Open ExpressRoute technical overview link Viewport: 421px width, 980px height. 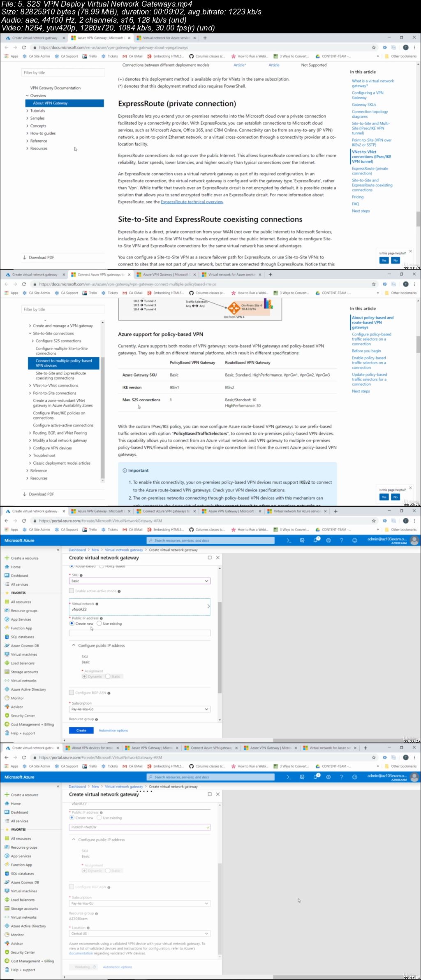coord(192,202)
